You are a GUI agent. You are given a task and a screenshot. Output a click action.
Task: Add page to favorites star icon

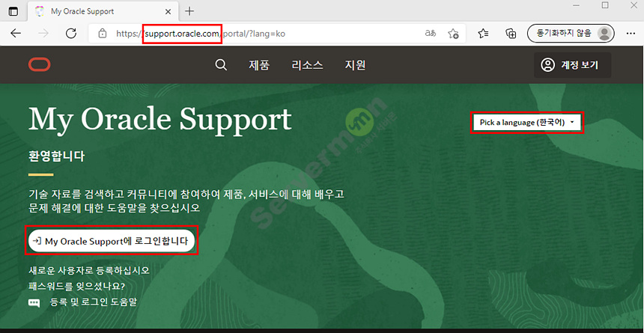tap(454, 34)
